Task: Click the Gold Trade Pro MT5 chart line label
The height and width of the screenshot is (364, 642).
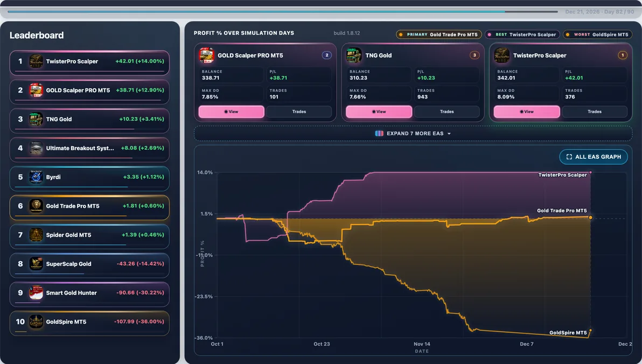Action: 562,211
